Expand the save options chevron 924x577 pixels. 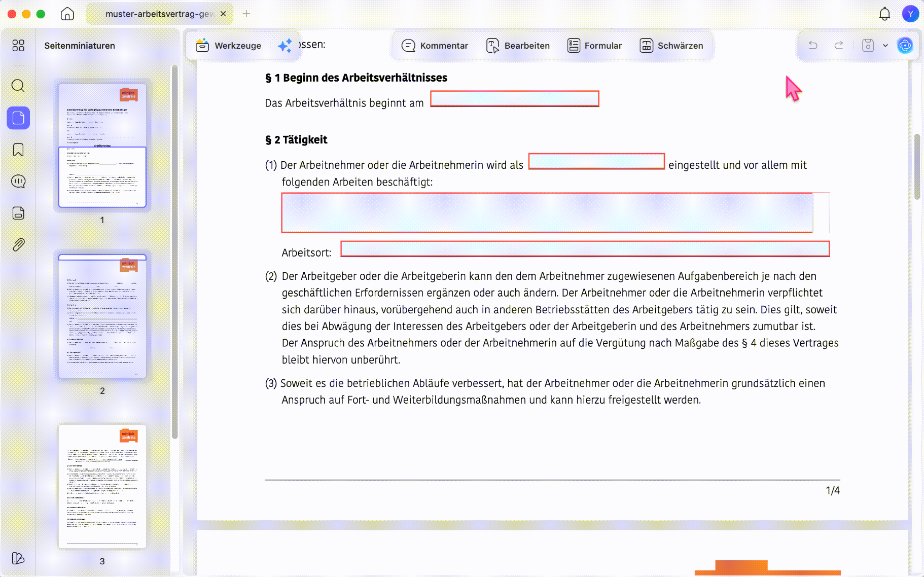click(885, 46)
